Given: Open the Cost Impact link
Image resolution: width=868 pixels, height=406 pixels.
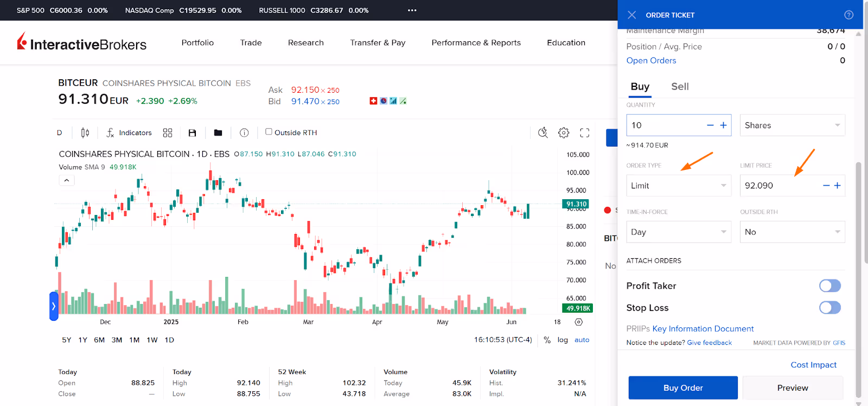Looking at the screenshot, I should [x=813, y=365].
